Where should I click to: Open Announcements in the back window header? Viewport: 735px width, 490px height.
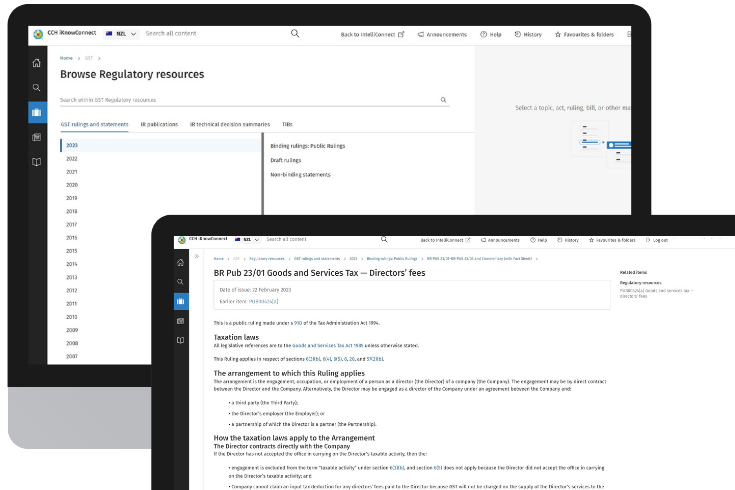pyautogui.click(x=442, y=34)
